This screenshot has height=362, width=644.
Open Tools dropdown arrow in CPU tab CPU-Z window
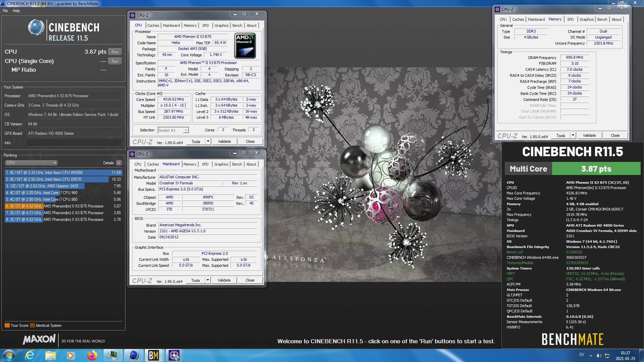[x=208, y=141]
